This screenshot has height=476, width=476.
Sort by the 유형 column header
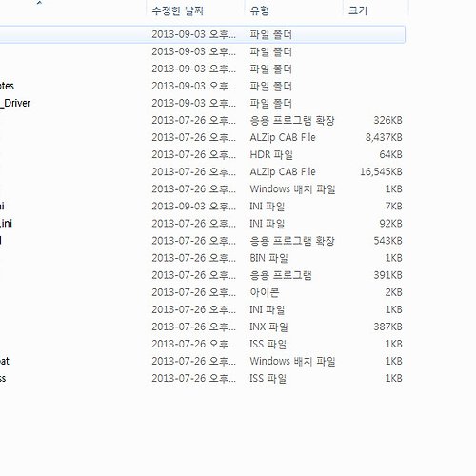click(293, 10)
